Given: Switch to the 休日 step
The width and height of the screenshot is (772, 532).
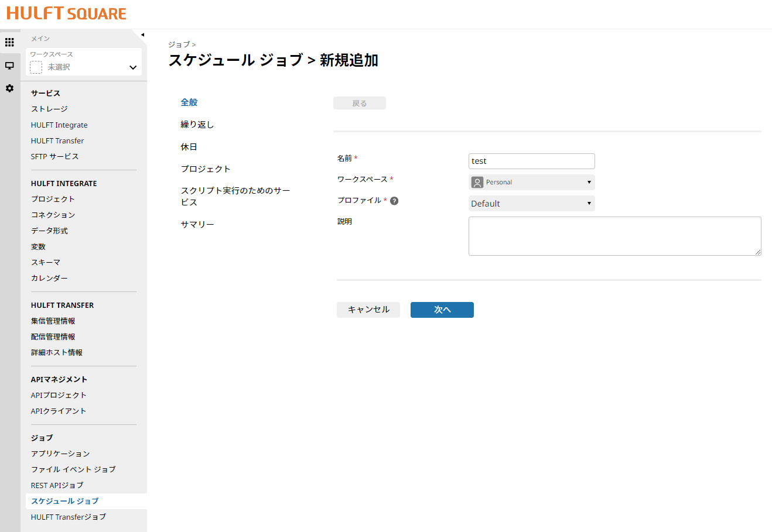Looking at the screenshot, I should [x=189, y=147].
